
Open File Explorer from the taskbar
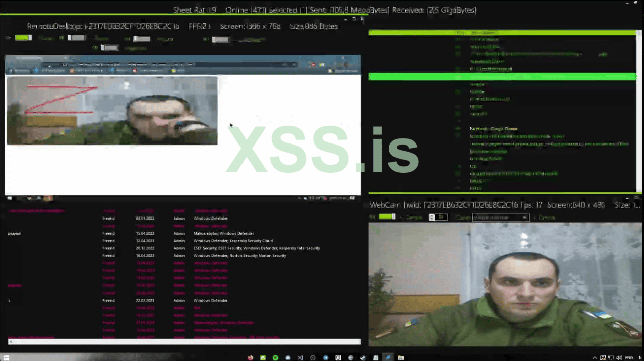401,357
